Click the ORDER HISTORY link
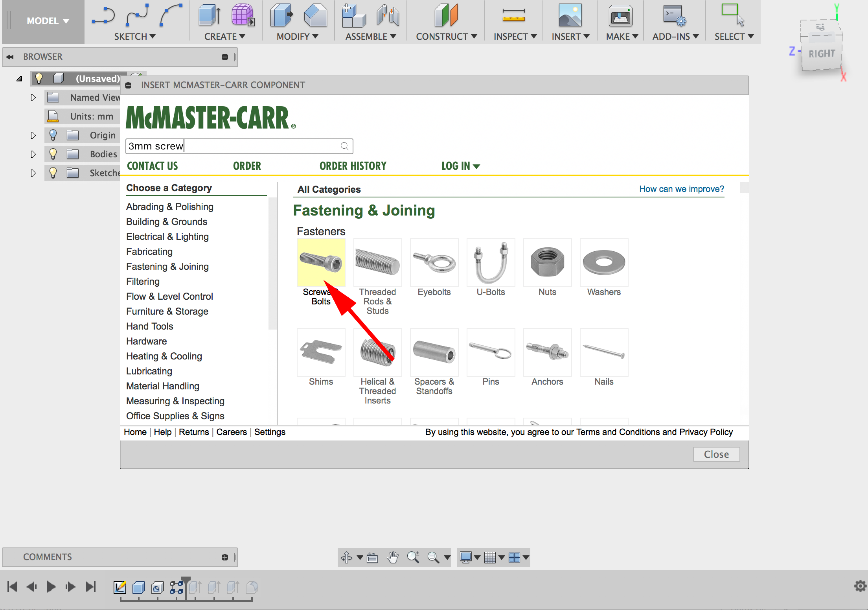 point(353,166)
